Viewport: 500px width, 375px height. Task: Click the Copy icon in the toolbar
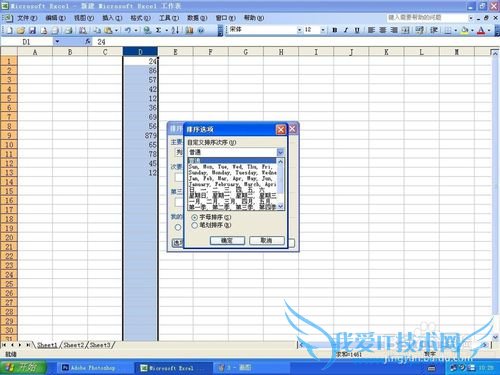[97, 30]
